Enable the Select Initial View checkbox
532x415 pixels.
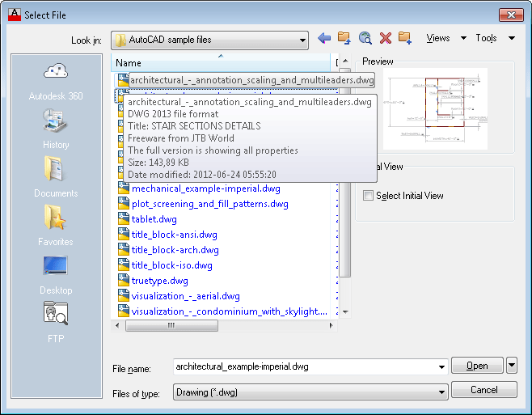[368, 195]
